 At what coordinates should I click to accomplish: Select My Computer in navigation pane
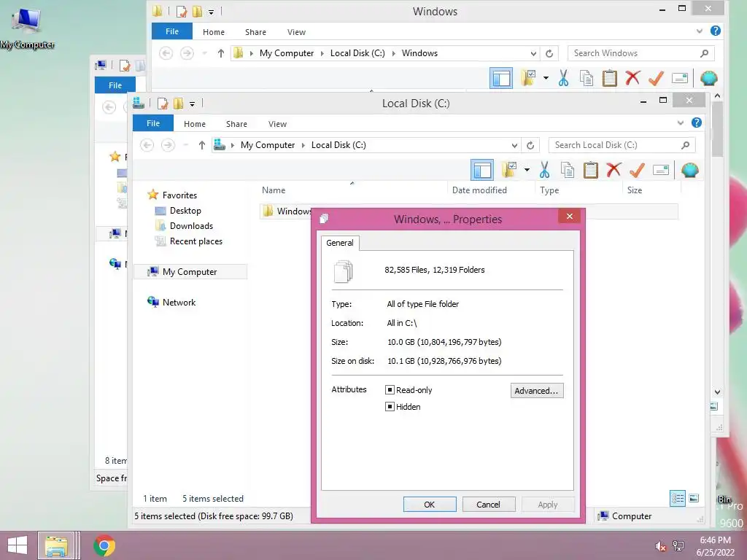(x=190, y=272)
